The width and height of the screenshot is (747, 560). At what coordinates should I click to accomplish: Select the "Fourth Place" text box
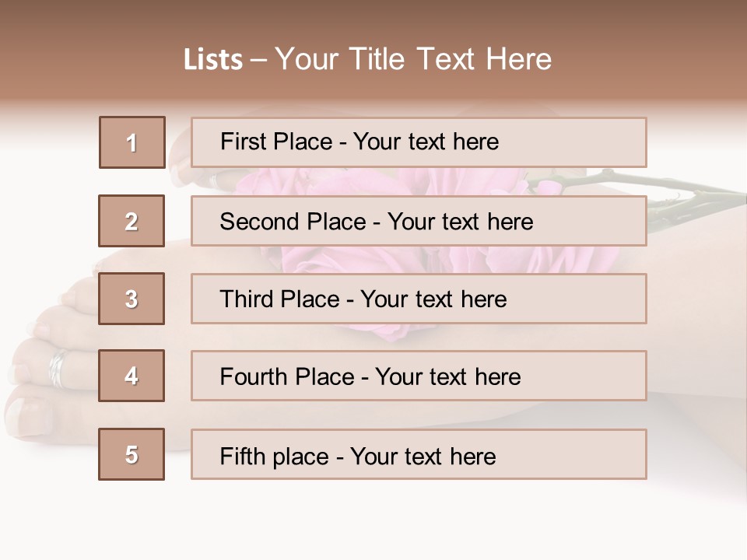click(x=419, y=376)
